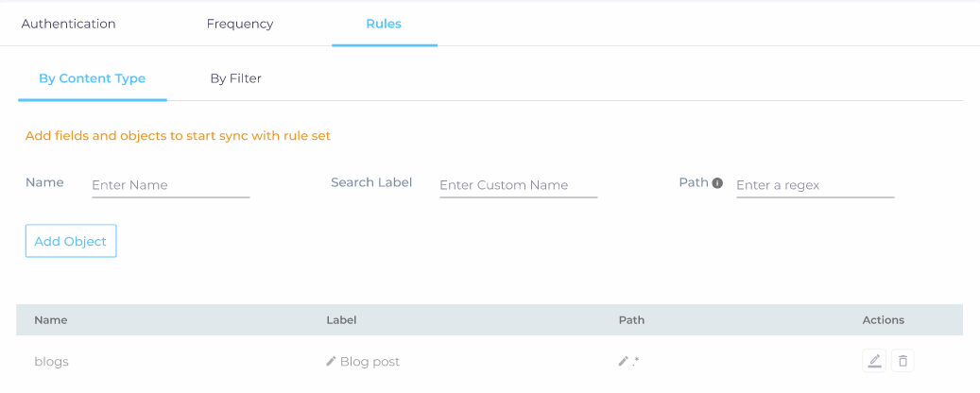The image size is (980, 393).
Task: Switch to the By Filter sub-tab
Action: point(235,78)
